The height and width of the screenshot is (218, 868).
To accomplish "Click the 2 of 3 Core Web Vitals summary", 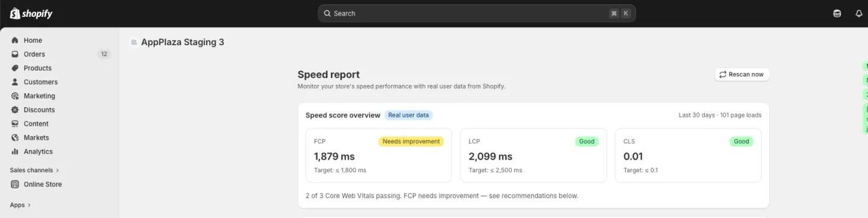I will (x=442, y=196).
